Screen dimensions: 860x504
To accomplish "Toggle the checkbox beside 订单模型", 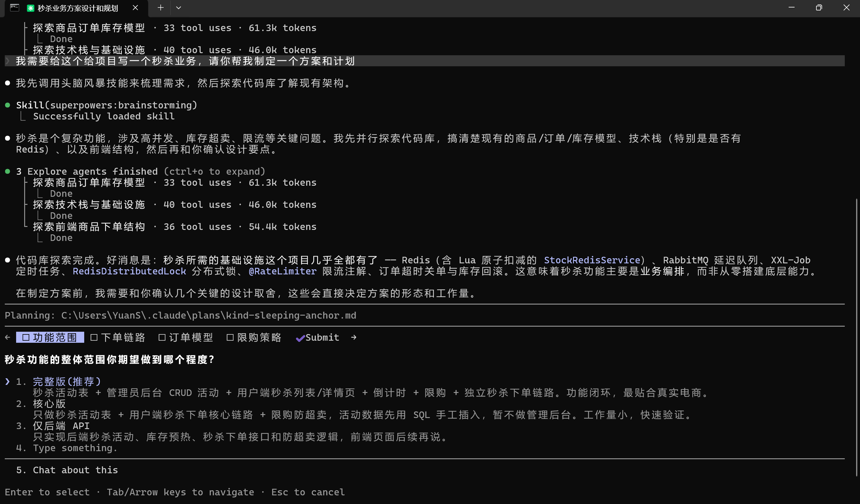I will 162,338.
